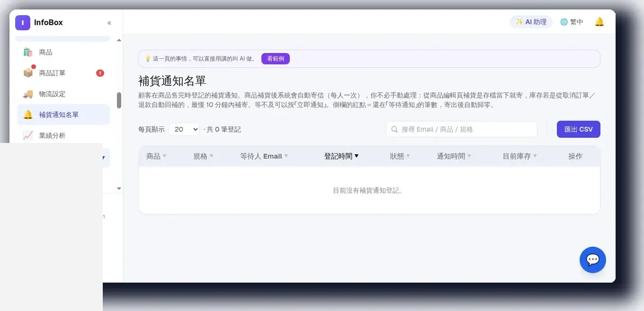Open the 每頁顯示 page-size dropdown
Screen dimensions: 644x311
[x=184, y=129]
